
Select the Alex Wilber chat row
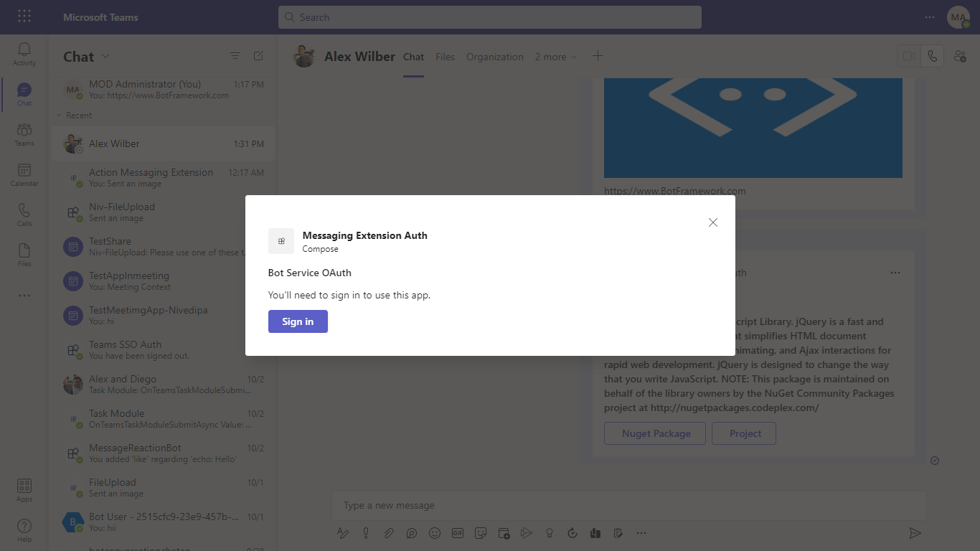(x=163, y=143)
